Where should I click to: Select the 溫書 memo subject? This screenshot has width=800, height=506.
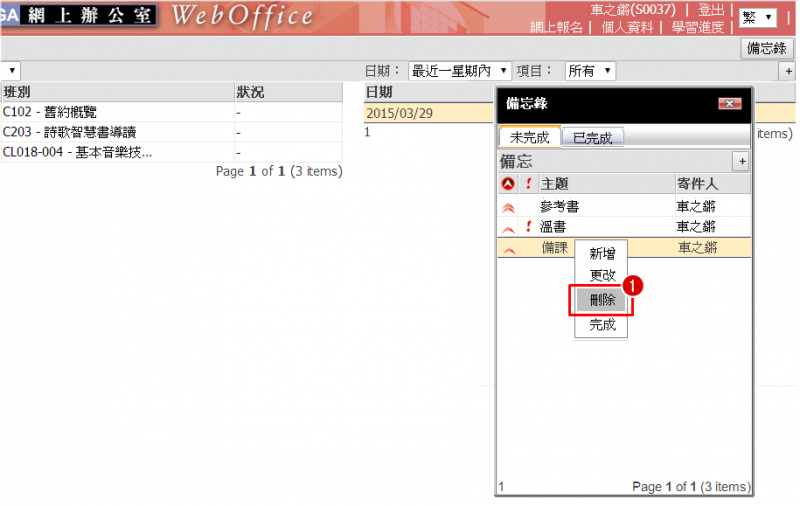[553, 226]
